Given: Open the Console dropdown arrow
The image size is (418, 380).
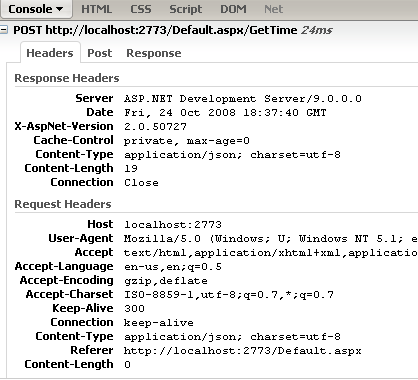Looking at the screenshot, I should tap(60, 9).
